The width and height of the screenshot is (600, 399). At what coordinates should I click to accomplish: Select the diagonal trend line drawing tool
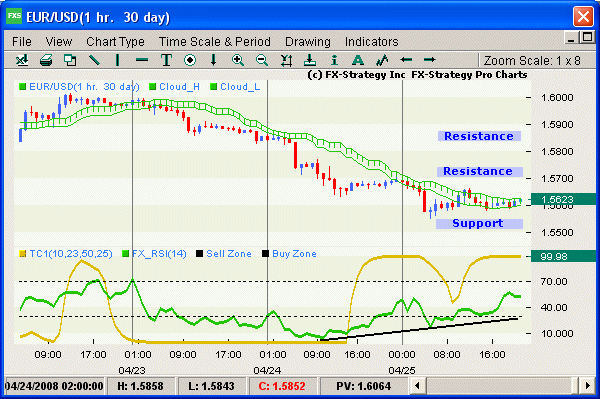click(x=94, y=60)
